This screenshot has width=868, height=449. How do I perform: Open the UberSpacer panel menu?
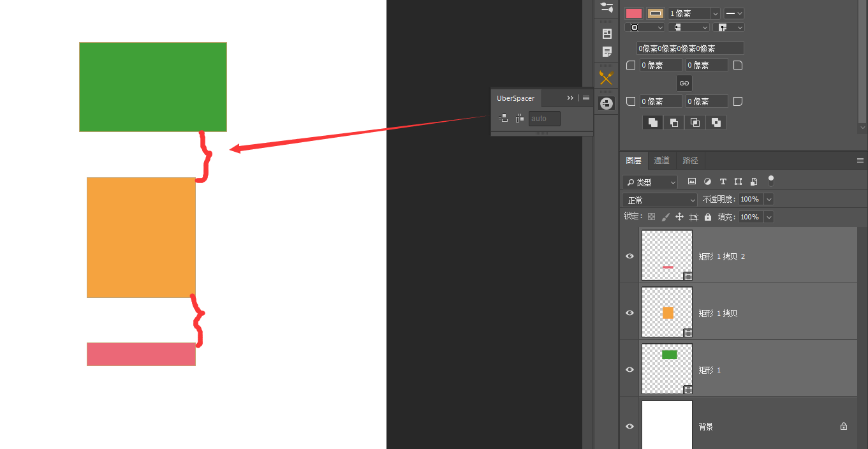[586, 98]
